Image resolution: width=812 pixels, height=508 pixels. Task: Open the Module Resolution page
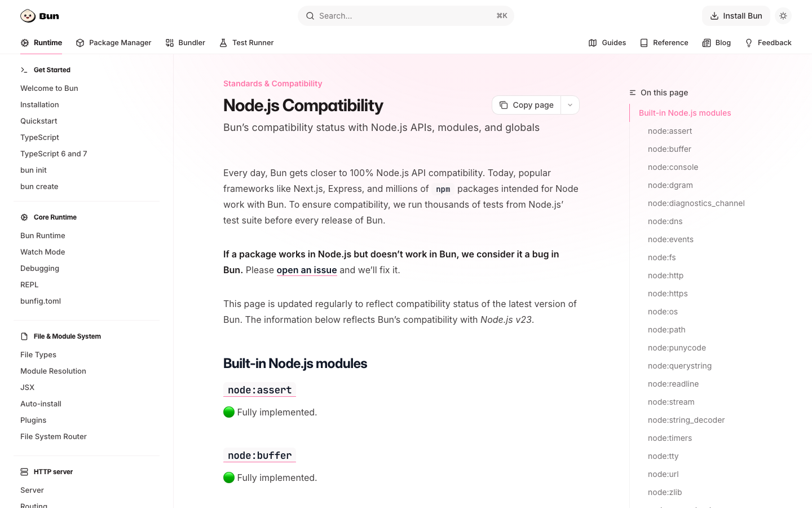pos(53,371)
